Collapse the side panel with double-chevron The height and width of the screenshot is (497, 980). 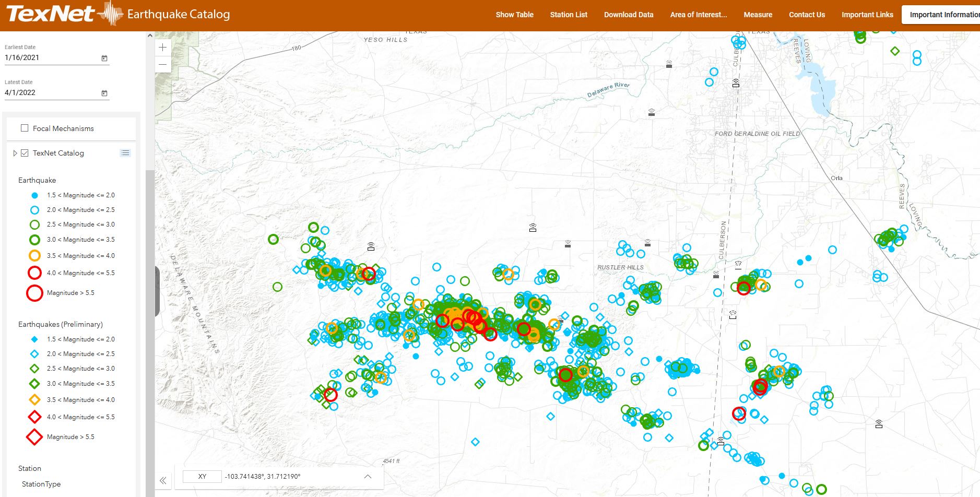[163, 480]
